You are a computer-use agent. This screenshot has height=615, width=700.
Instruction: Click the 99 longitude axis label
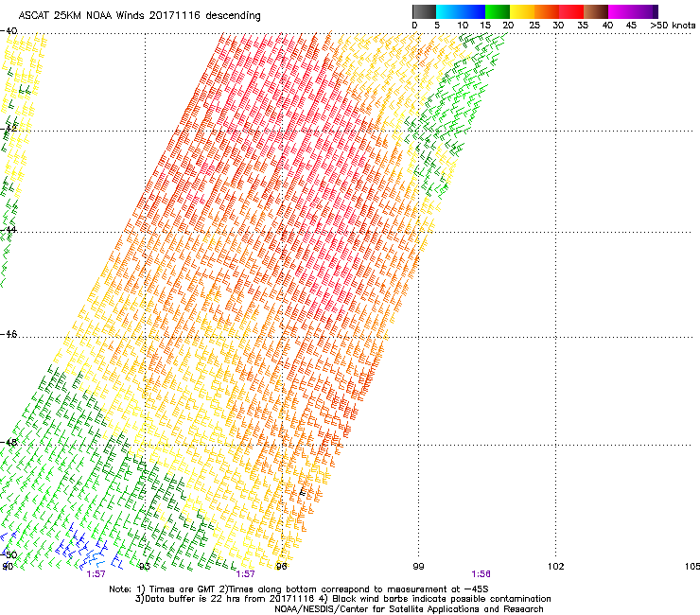pyautogui.click(x=418, y=567)
